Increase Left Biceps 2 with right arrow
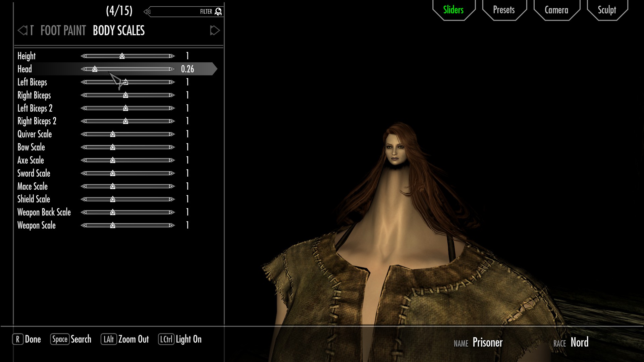This screenshot has width=644, height=362. click(x=172, y=108)
